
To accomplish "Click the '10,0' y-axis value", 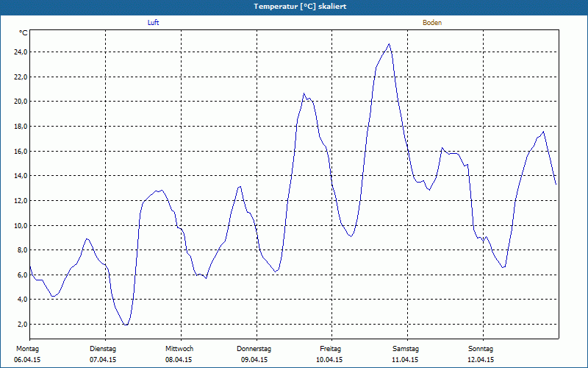I will [21, 225].
